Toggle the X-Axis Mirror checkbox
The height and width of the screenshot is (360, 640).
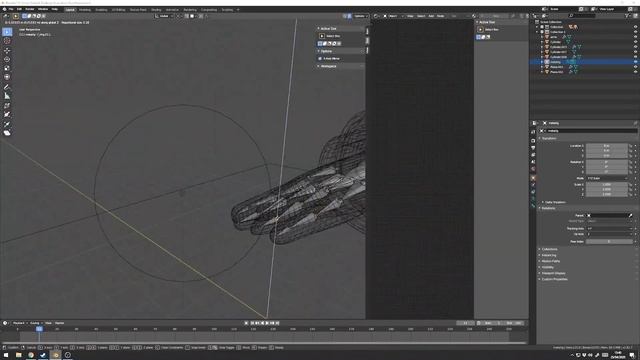pyautogui.click(x=320, y=59)
